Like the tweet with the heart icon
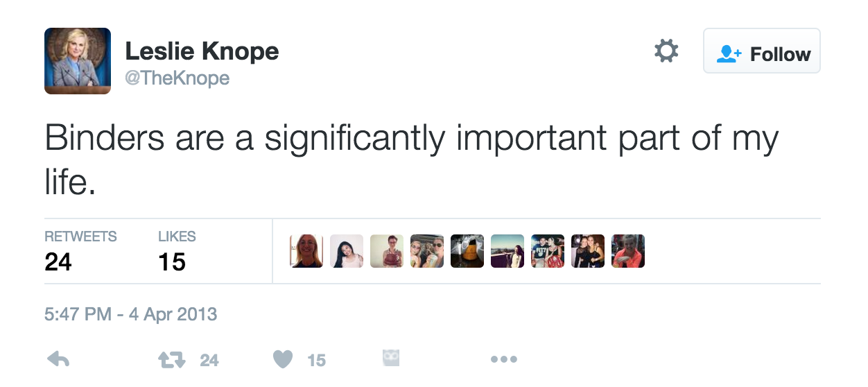This screenshot has width=868, height=387. point(283,359)
